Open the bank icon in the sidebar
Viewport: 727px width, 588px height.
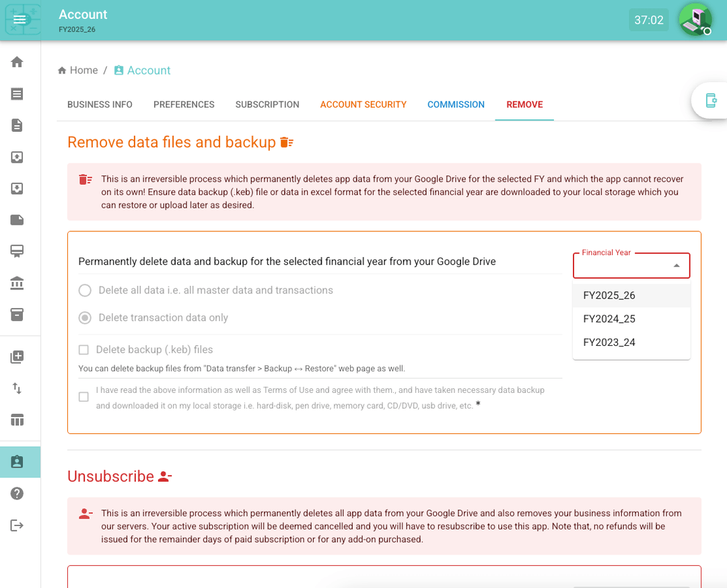click(18, 283)
